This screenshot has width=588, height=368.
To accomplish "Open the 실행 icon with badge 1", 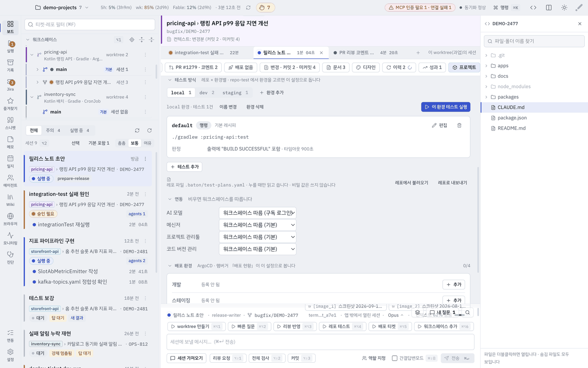I will pyautogui.click(x=10, y=46).
